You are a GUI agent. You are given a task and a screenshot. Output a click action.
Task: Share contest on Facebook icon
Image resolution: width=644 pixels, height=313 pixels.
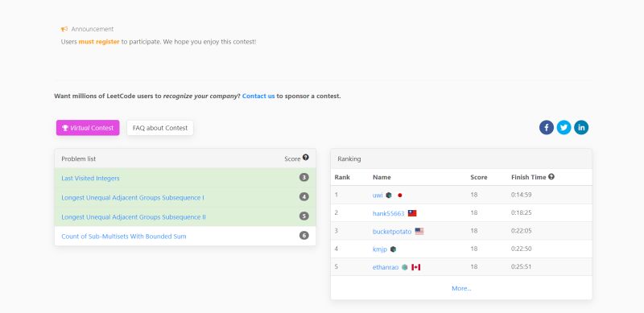(547, 128)
